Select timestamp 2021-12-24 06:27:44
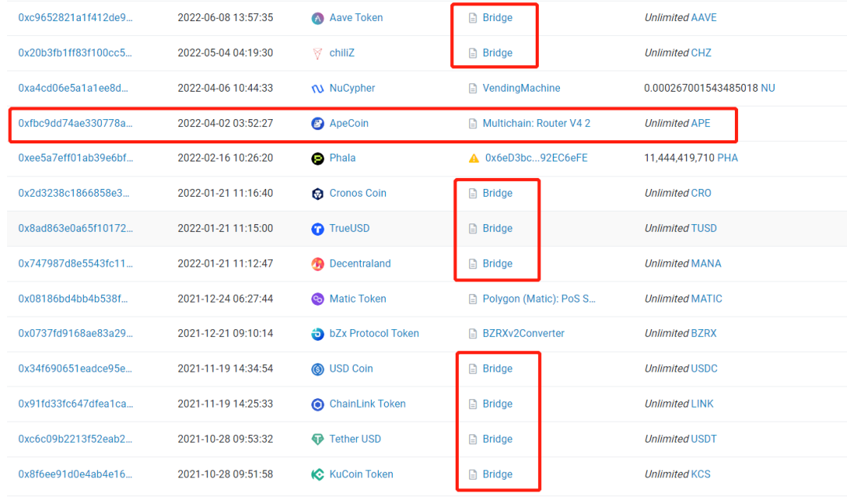847x504 pixels. tap(225, 299)
